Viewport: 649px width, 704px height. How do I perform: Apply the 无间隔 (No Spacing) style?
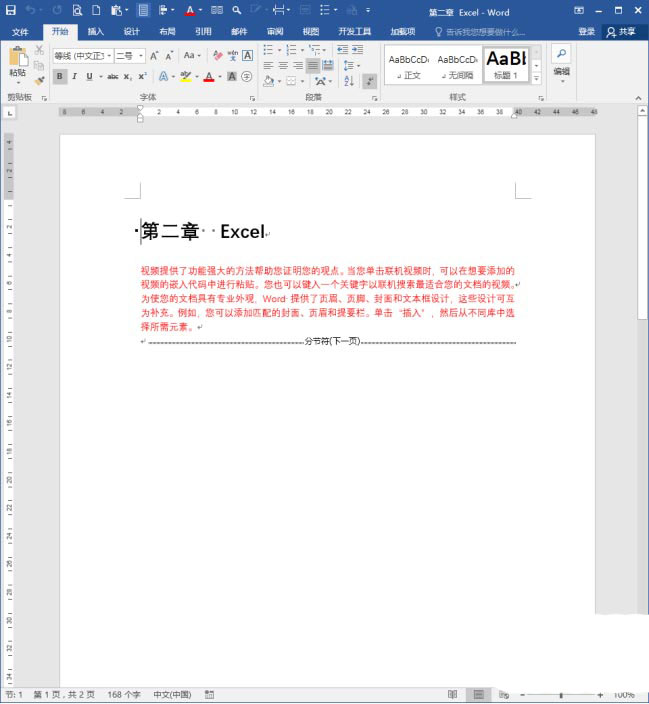457,65
